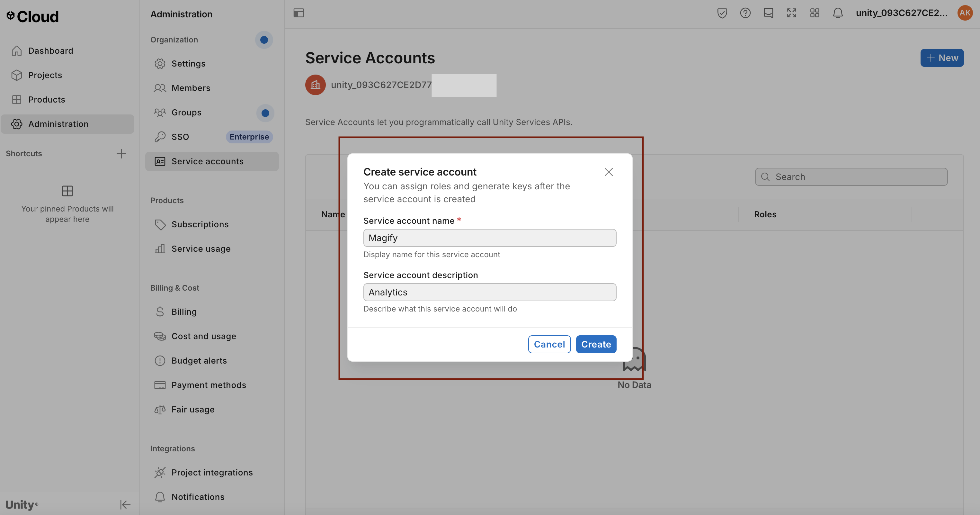Click the Service account description field
The height and width of the screenshot is (515, 980).
coord(490,292)
